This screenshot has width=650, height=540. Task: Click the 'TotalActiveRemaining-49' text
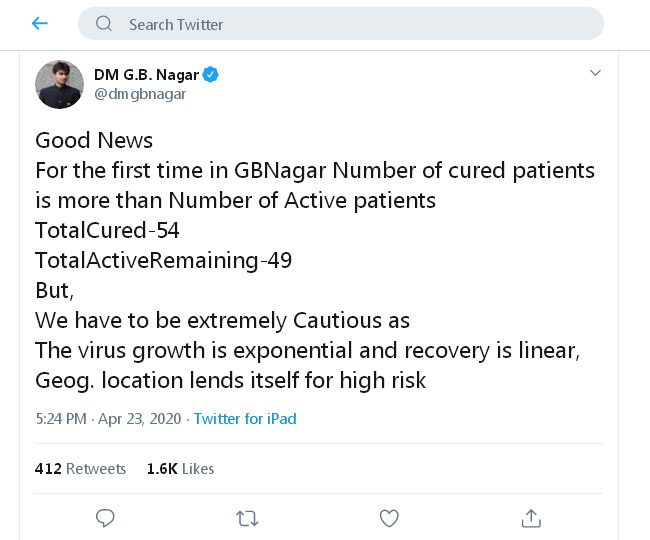click(x=163, y=260)
